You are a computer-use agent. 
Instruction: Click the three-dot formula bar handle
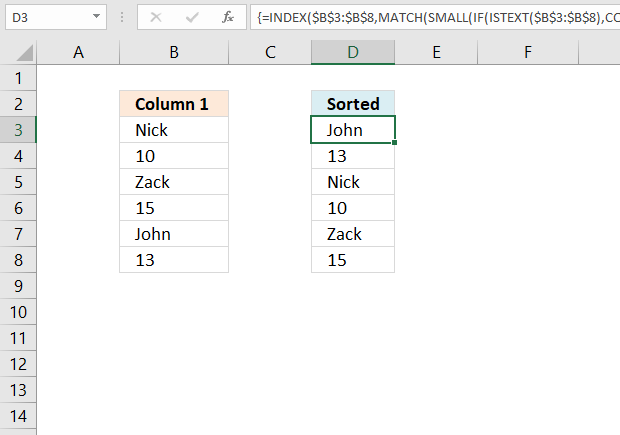tap(122, 17)
